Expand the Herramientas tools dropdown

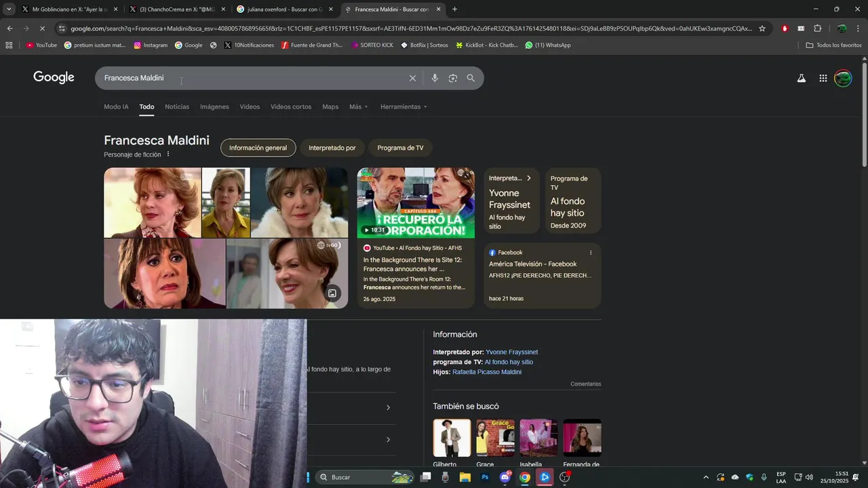coord(404,107)
